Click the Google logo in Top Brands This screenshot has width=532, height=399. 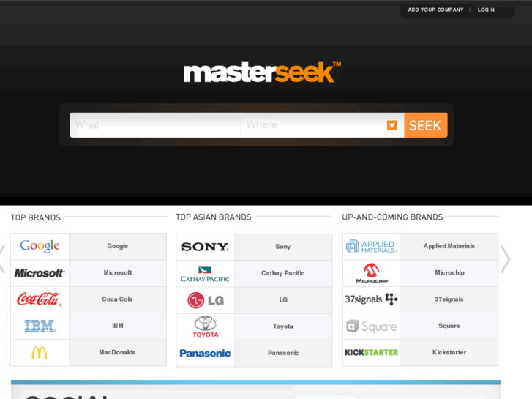click(40, 246)
